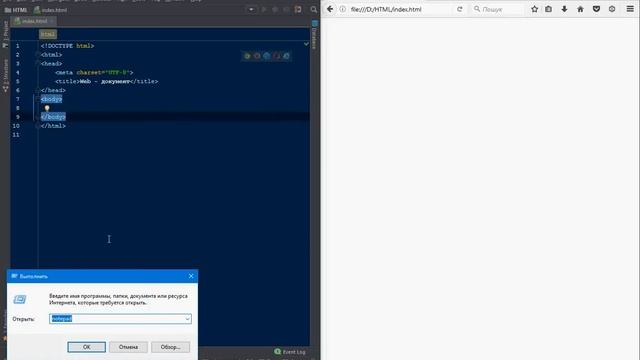Screen dimensions: 640x360
Task: Collapse fold marker at closing body tag line 9
Action: 38,117
